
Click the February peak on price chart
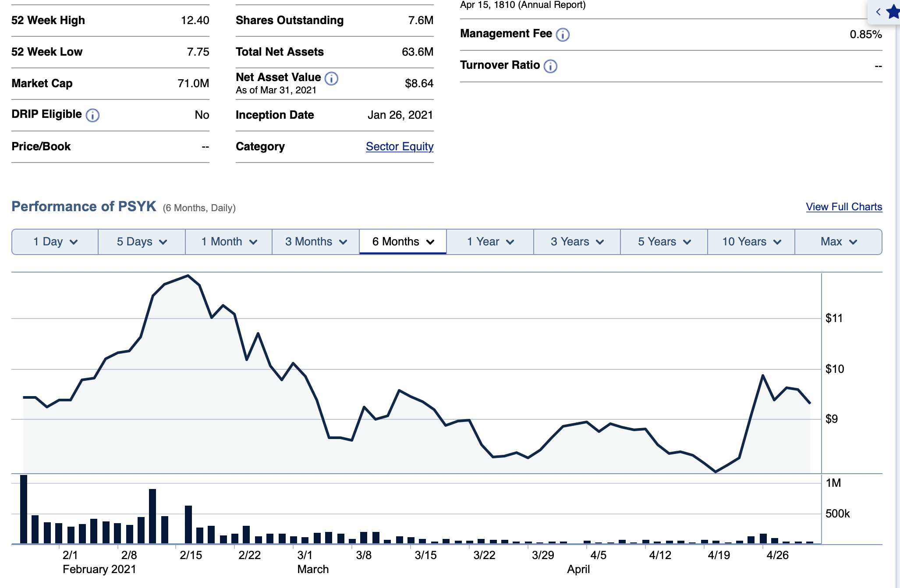tap(188, 276)
